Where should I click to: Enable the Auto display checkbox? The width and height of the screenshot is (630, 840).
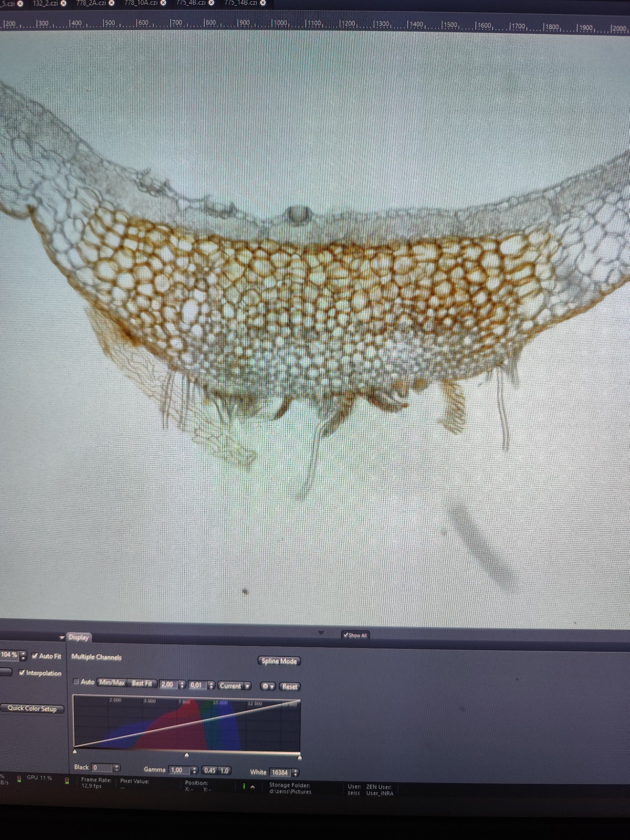pyautogui.click(x=76, y=682)
